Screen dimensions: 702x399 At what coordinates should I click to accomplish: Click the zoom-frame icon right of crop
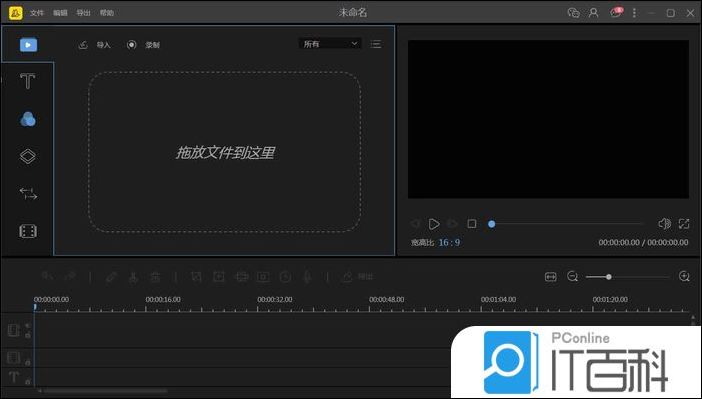coord(218,277)
